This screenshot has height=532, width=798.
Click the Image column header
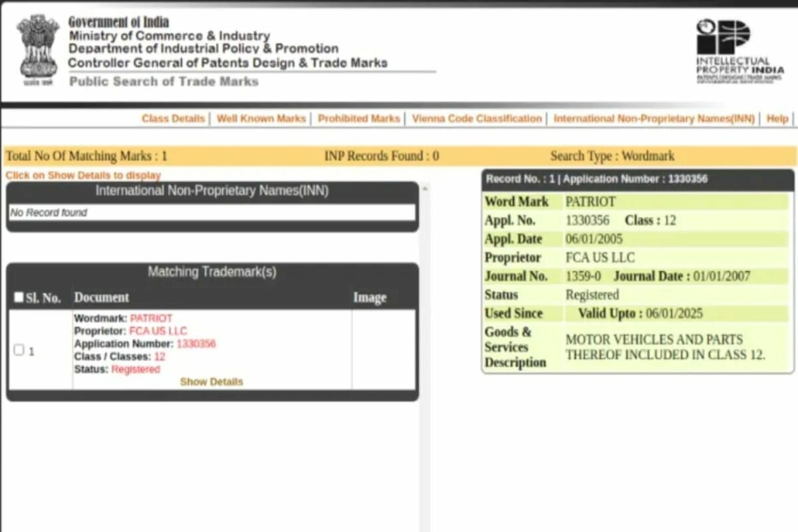pyautogui.click(x=370, y=298)
